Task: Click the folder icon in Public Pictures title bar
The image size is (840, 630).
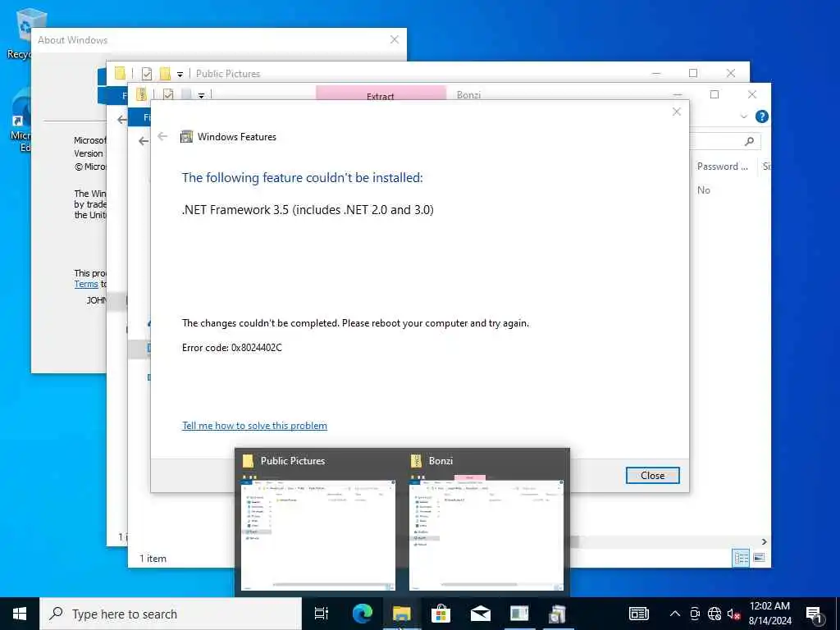Action: coord(120,73)
